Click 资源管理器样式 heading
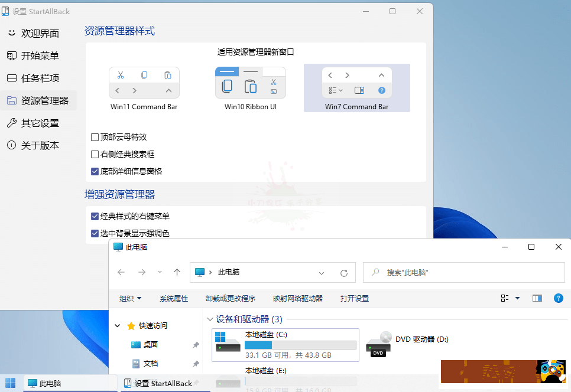The height and width of the screenshot is (392, 571). (119, 31)
